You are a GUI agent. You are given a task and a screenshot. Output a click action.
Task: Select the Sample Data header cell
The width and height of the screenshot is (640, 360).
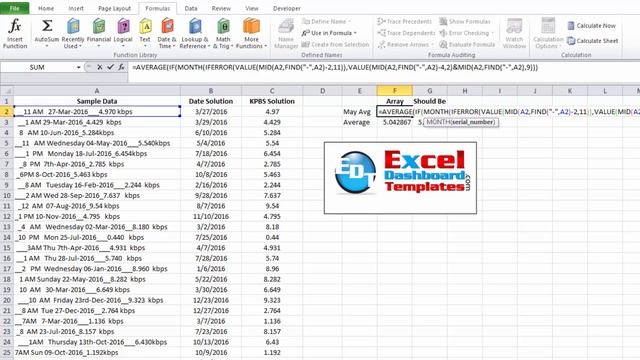coord(97,101)
